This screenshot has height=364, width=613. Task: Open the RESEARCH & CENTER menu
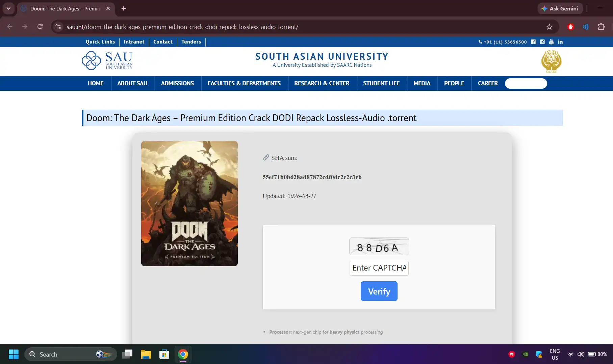pos(322,83)
